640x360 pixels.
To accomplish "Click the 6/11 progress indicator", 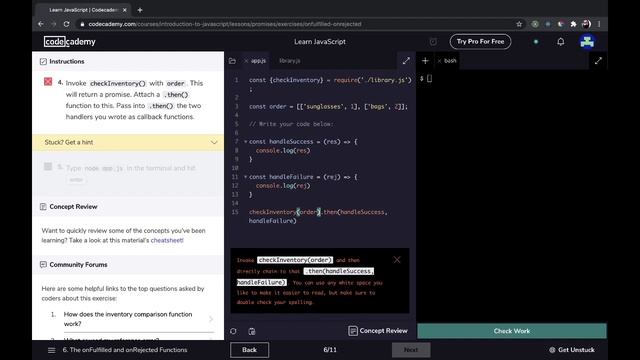I will (x=330, y=350).
